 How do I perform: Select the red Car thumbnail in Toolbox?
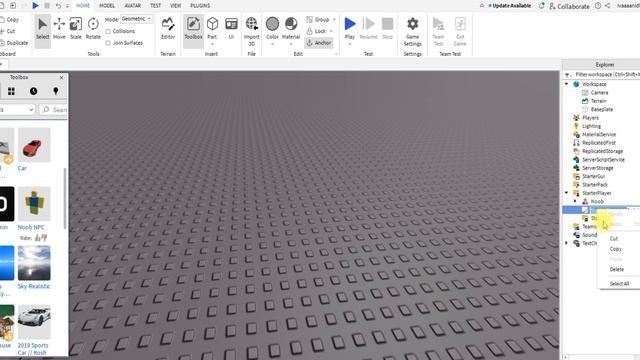pyautogui.click(x=34, y=145)
